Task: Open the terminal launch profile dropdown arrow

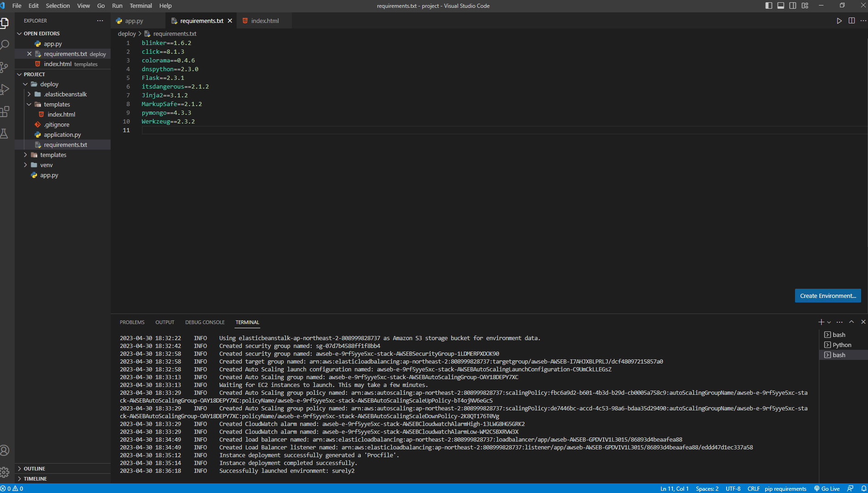Action: 829,322
